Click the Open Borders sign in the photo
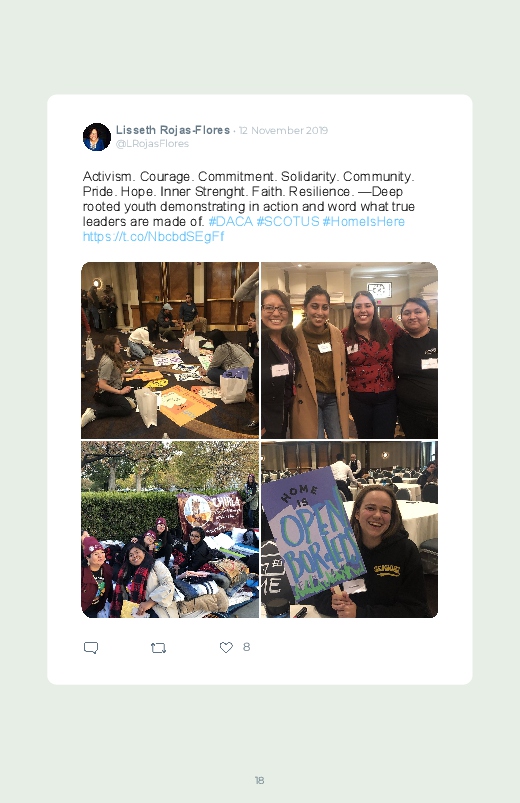 (314, 533)
